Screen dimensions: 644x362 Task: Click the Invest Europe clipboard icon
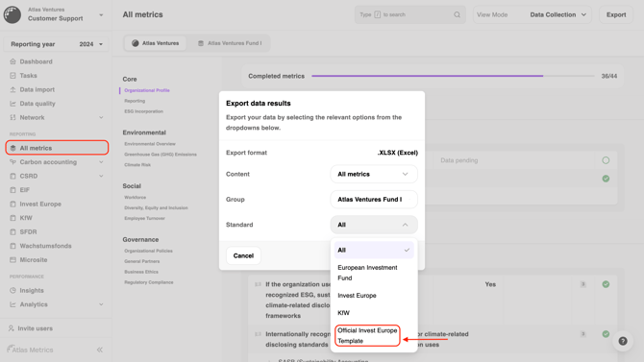[12, 204]
